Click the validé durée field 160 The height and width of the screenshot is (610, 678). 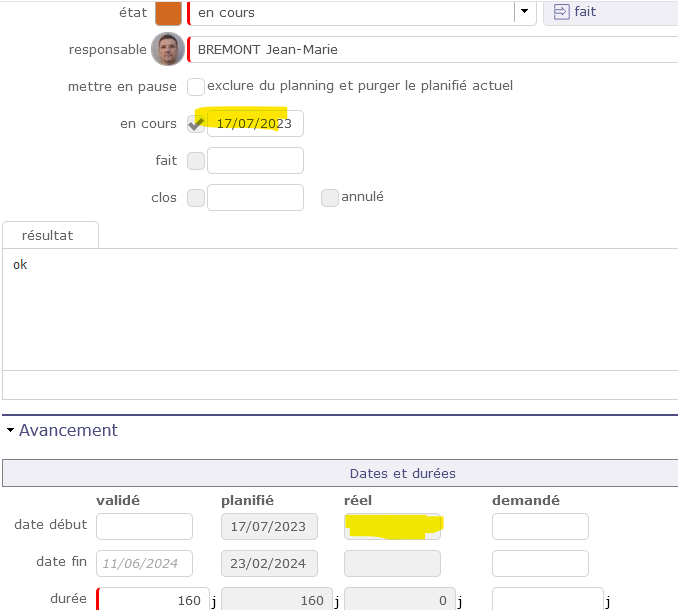point(153,600)
